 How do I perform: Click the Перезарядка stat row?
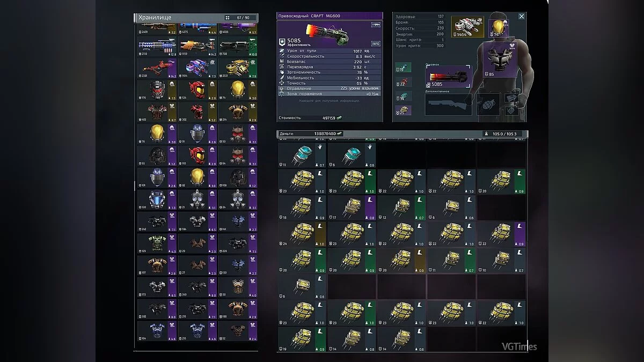(330, 67)
